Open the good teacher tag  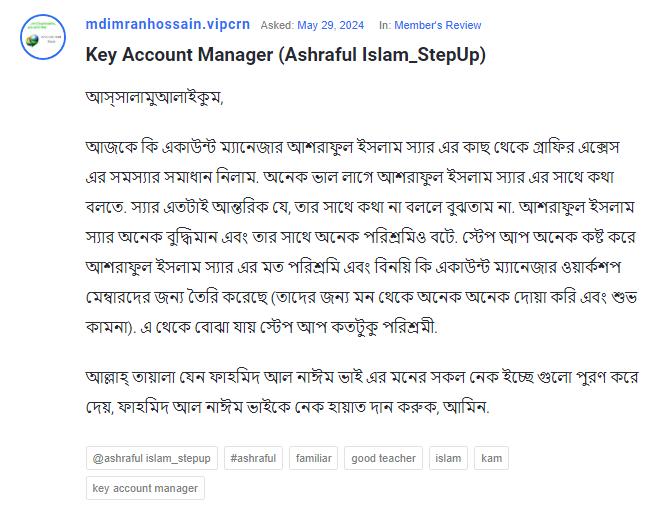383,458
